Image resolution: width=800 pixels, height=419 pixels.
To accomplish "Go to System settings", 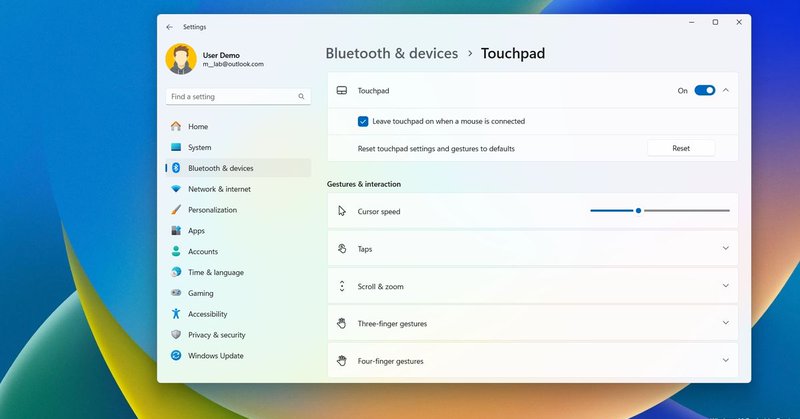I will 238,147.
